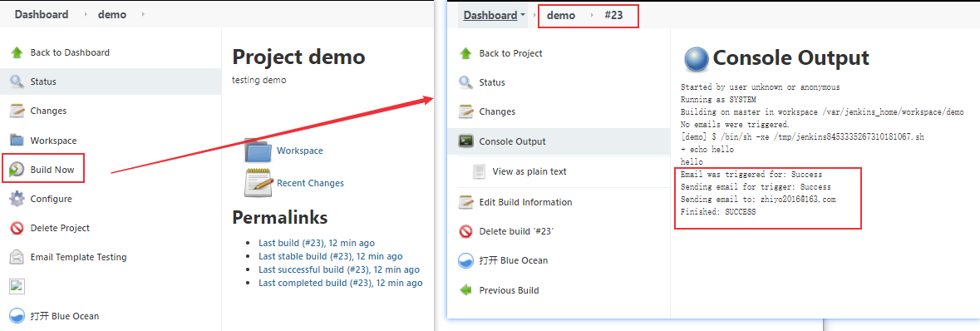This screenshot has width=980, height=331.
Task: Open Dashboard in the build page breadcrumb
Action: coord(490,16)
